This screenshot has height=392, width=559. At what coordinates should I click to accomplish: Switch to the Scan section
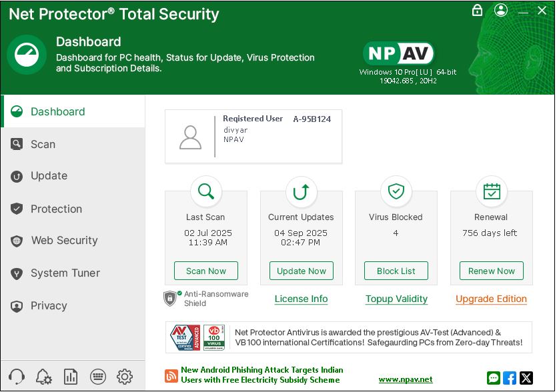point(43,144)
